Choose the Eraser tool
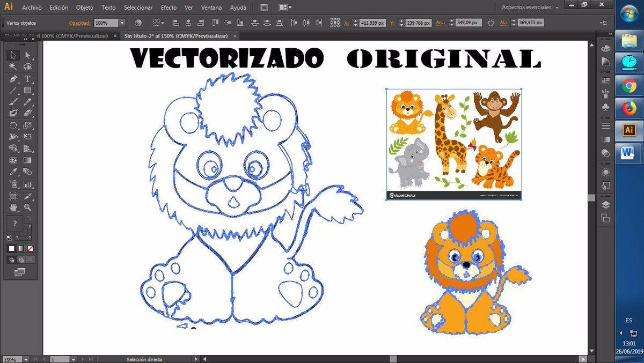 [x=27, y=113]
